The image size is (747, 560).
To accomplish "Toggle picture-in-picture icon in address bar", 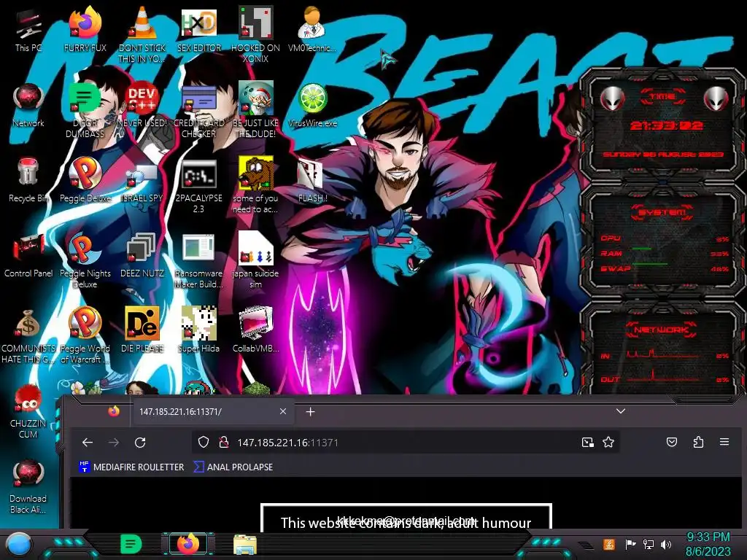I will pos(588,443).
